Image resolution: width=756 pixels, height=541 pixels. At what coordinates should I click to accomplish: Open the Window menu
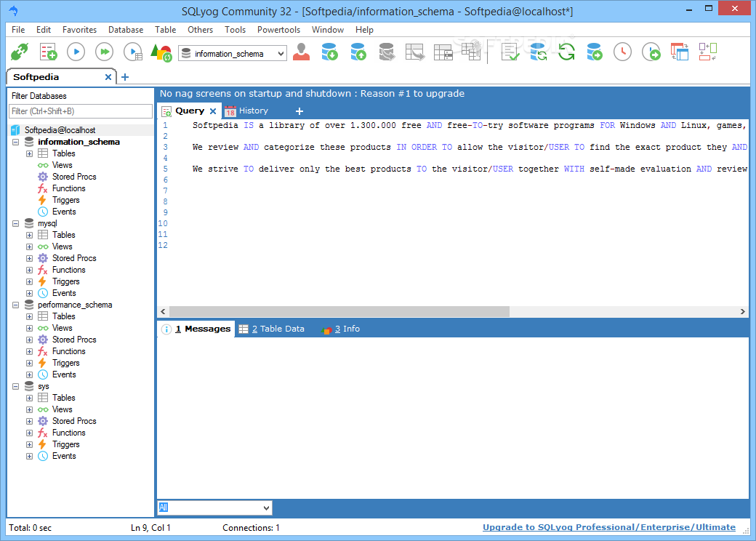tap(328, 30)
